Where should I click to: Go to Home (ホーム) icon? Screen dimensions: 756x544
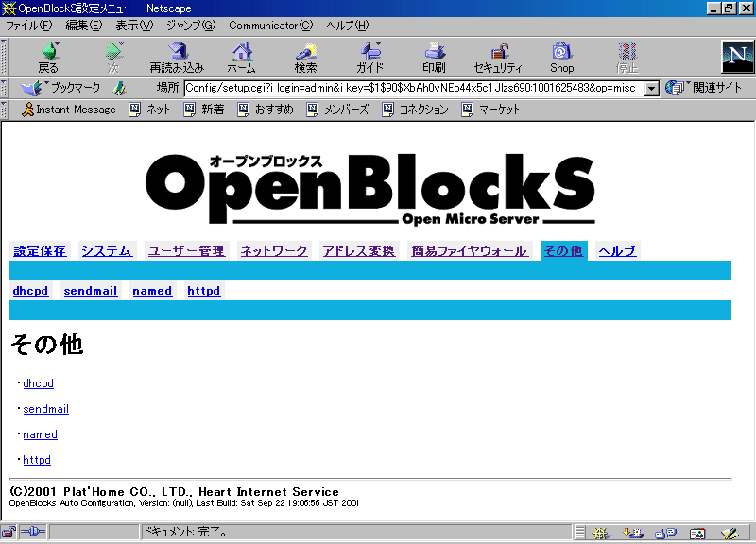[242, 58]
